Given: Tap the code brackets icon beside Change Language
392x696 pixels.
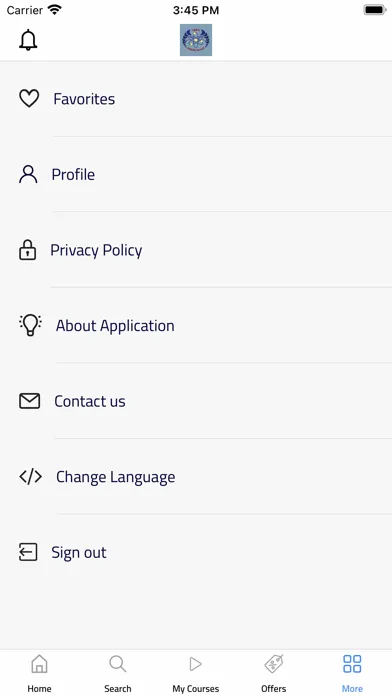Looking at the screenshot, I should [30, 477].
